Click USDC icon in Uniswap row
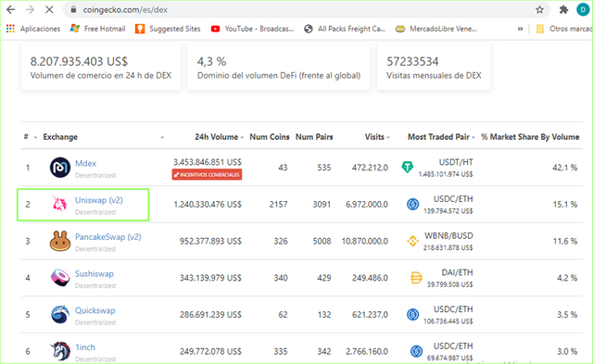This screenshot has width=593, height=364. tap(412, 204)
